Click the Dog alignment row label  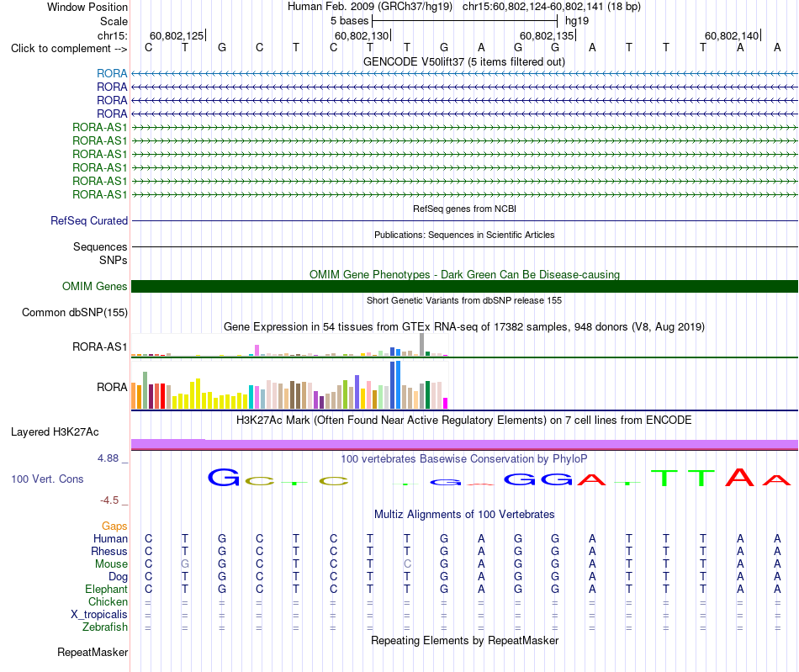(118, 577)
